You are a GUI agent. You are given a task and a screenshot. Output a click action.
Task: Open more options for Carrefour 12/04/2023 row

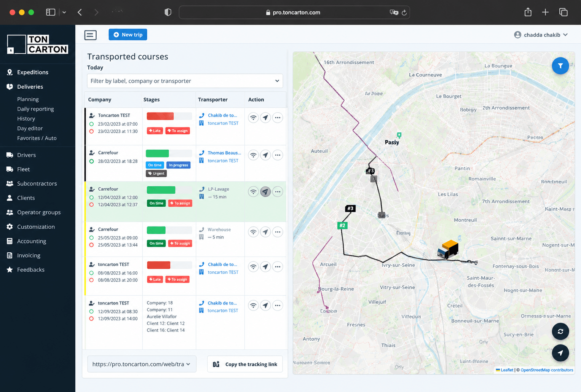point(278,191)
